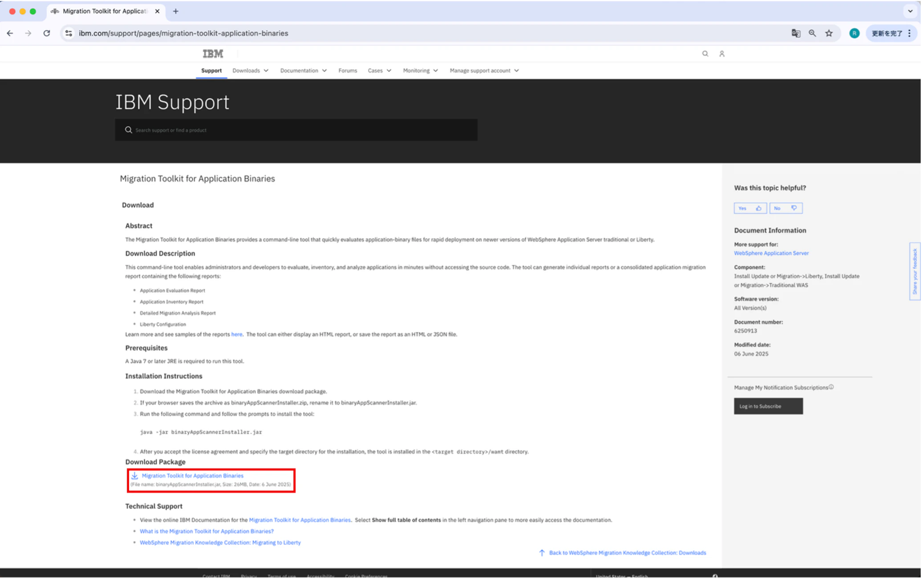924x581 pixels.
Task: Open the Chrome three-dot menu
Action: click(909, 33)
